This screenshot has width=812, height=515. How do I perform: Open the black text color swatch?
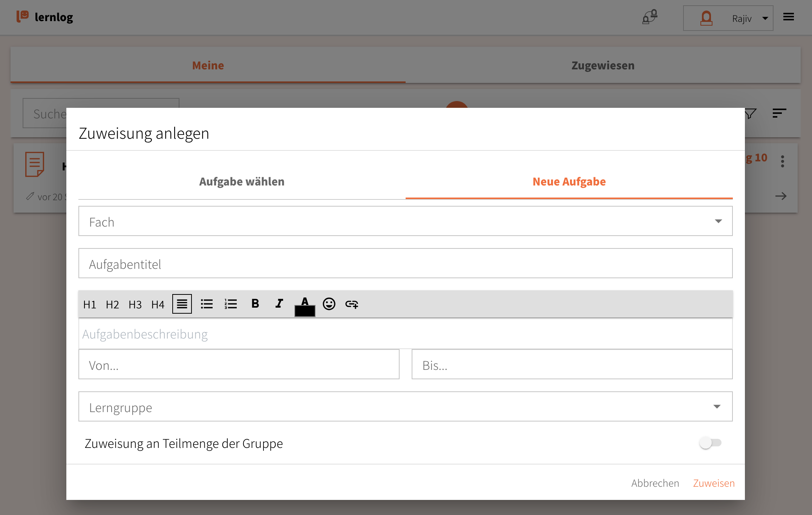click(305, 310)
